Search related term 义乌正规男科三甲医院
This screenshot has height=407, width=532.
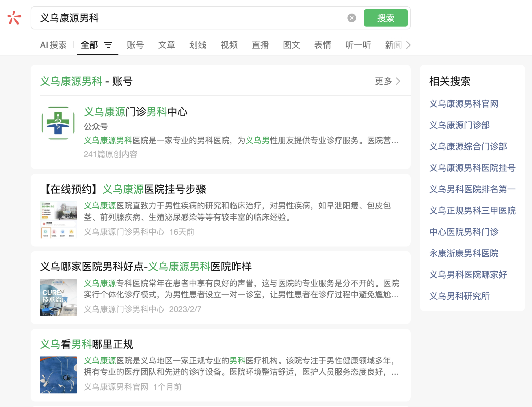tap(473, 210)
